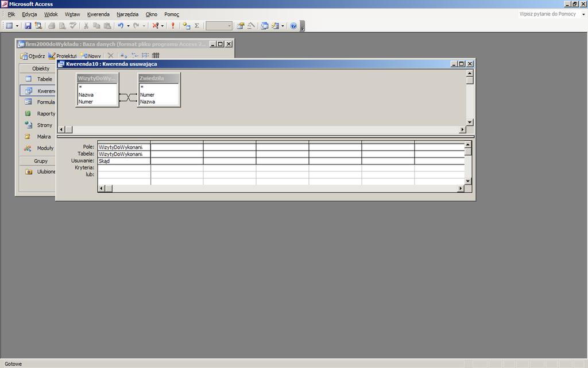Open the View icon dropdown arrow
The height and width of the screenshot is (368, 588).
[x=17, y=26]
